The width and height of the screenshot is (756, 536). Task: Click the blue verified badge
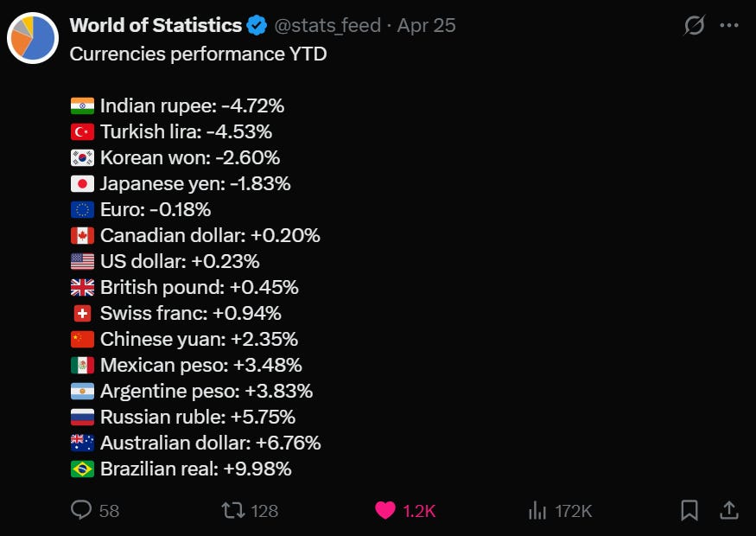[257, 26]
